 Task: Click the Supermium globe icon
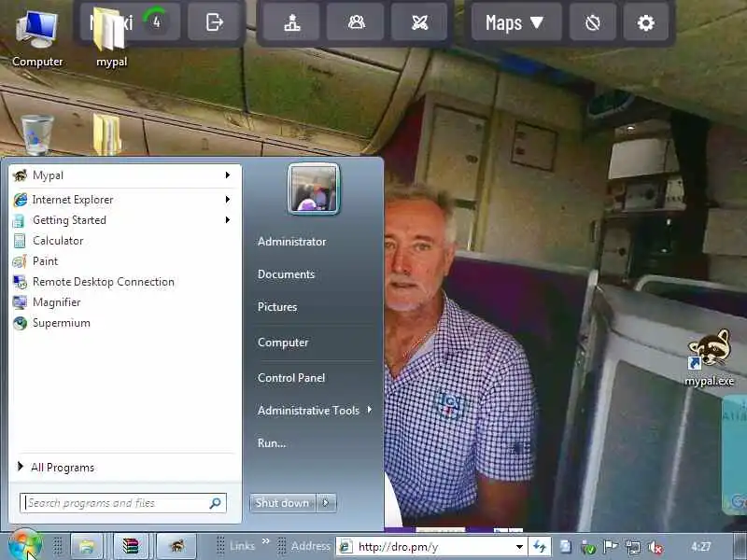click(20, 323)
